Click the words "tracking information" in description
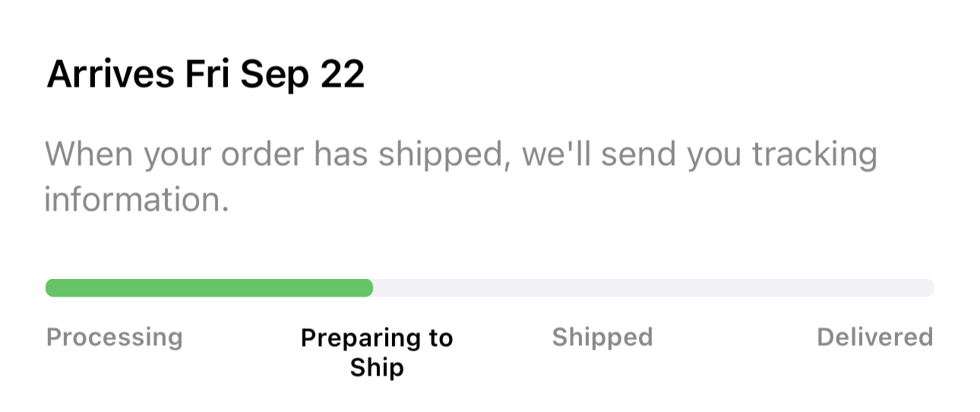 tap(814, 155)
